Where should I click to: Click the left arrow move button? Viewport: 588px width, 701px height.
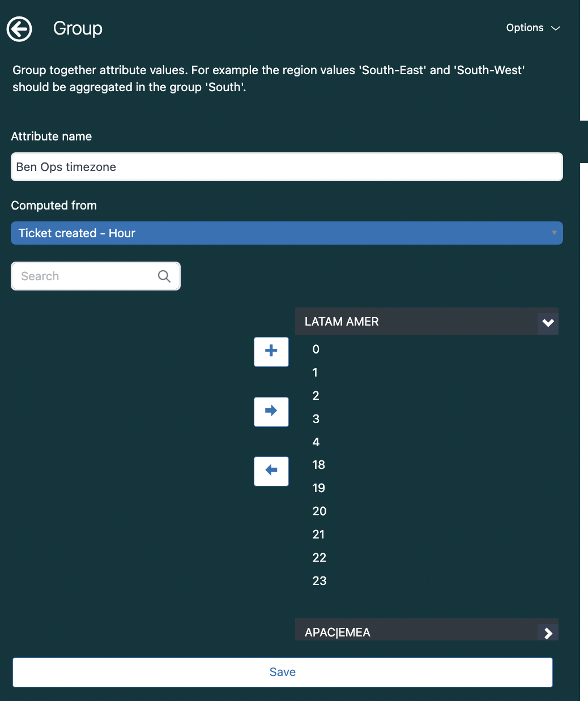[271, 471]
